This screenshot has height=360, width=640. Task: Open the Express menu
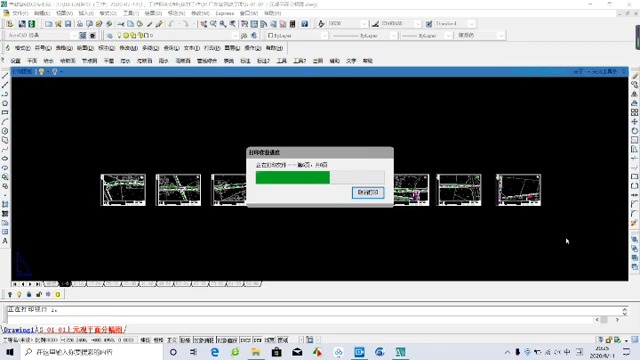click(x=224, y=13)
